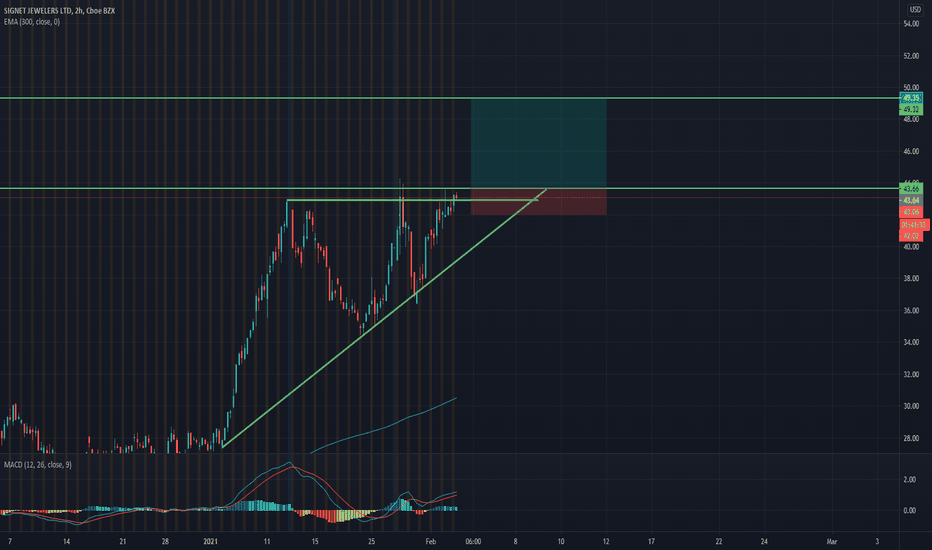The image size is (932, 550).
Task: Click the 38.00 price axis label
Action: click(911, 278)
